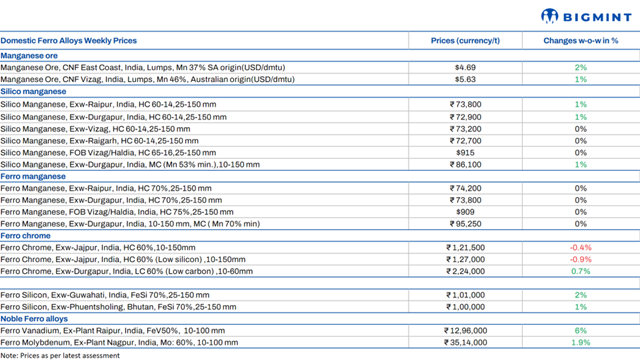The height and width of the screenshot is (360, 640).
Task: Click the ₹72,900 price cell
Action: (x=465, y=117)
